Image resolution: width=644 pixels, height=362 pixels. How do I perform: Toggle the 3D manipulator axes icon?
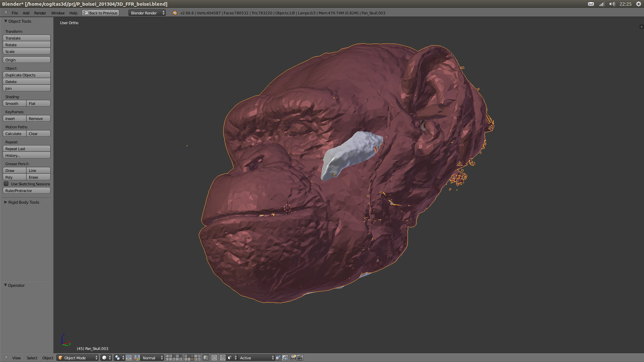(137, 358)
